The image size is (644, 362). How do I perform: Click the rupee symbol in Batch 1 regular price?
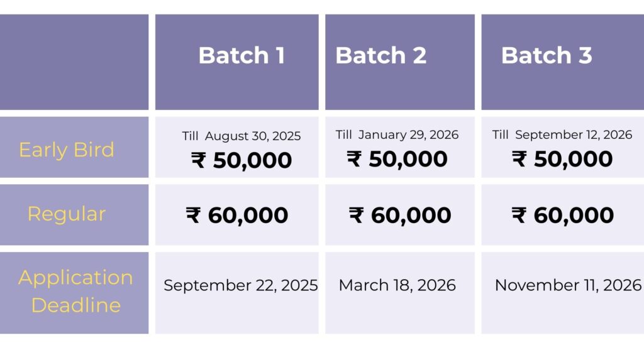(x=194, y=215)
